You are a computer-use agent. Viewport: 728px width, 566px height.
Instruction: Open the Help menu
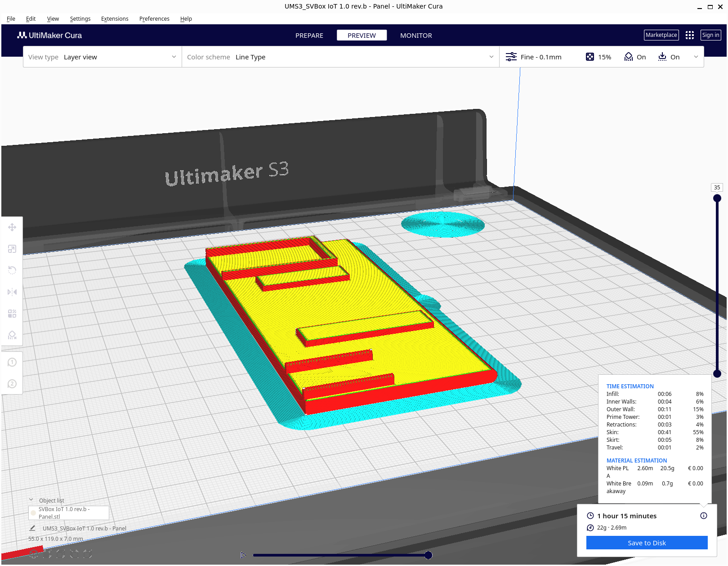(186, 19)
